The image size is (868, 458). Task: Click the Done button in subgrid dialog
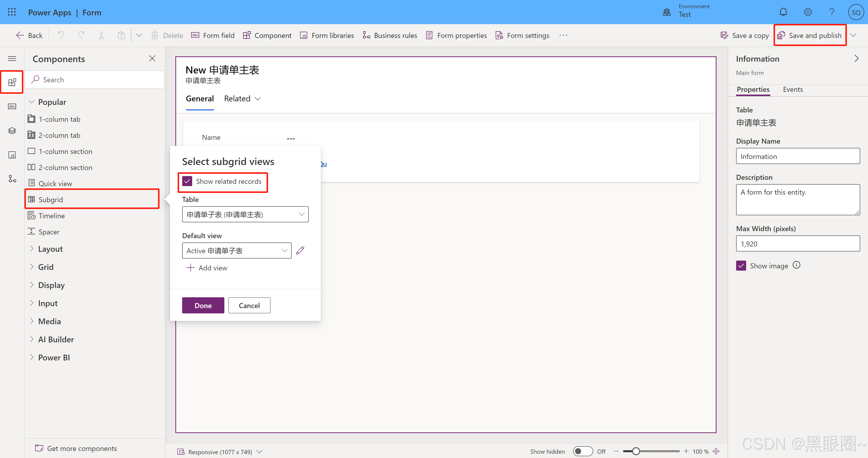[203, 305]
